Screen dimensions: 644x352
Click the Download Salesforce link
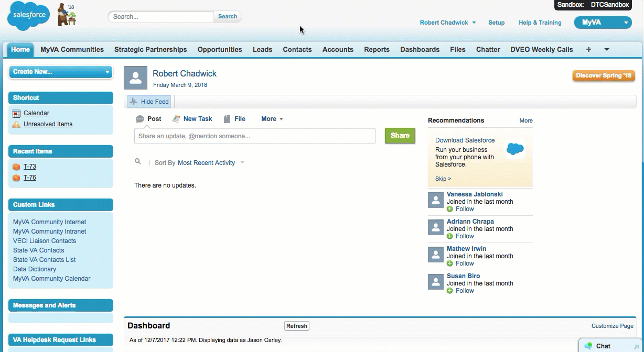point(465,140)
